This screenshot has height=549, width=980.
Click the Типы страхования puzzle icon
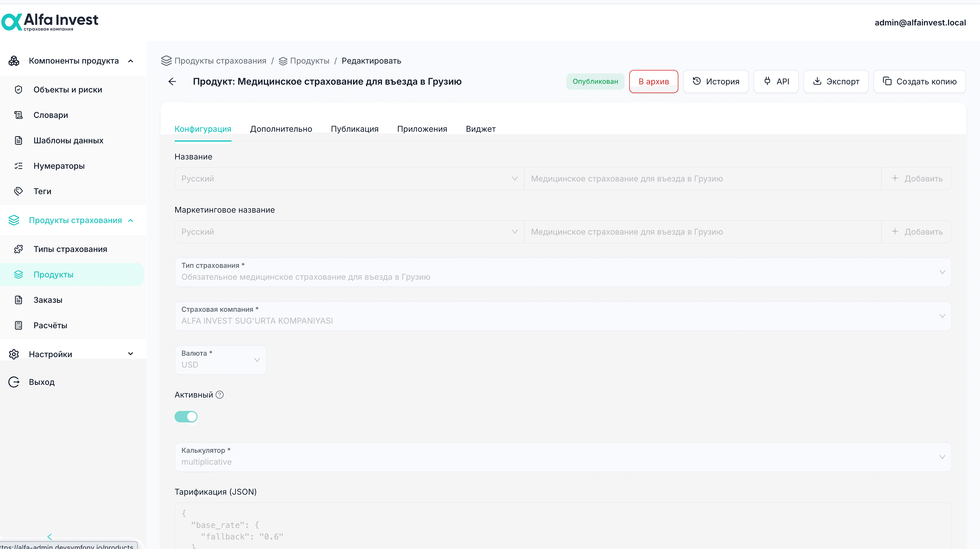click(18, 249)
